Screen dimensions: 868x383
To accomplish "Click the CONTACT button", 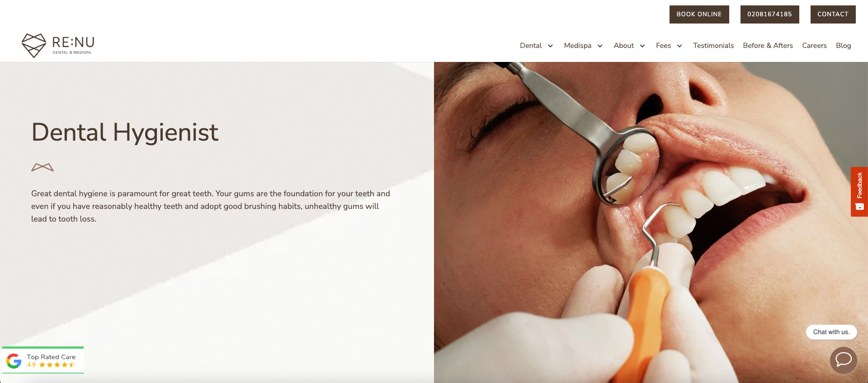I will click(833, 14).
